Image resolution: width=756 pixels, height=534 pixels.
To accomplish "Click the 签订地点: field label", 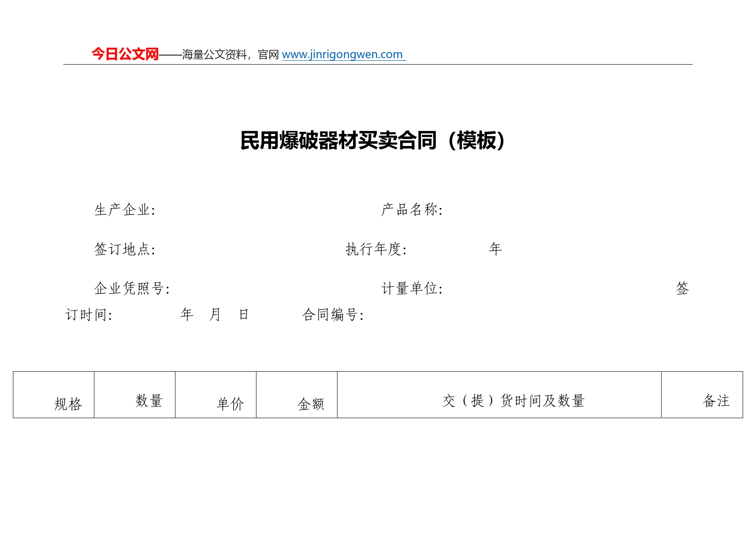I will (125, 249).
